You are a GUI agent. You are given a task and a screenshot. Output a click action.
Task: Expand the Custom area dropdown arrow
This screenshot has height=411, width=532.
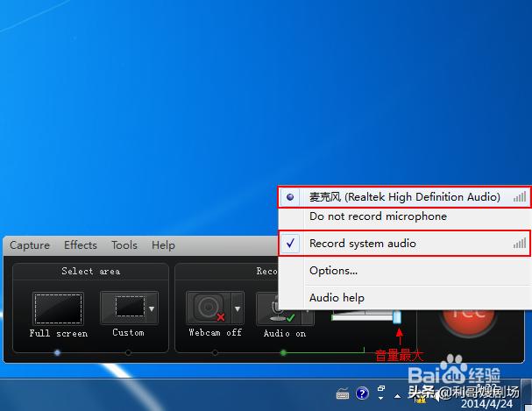[152, 308]
